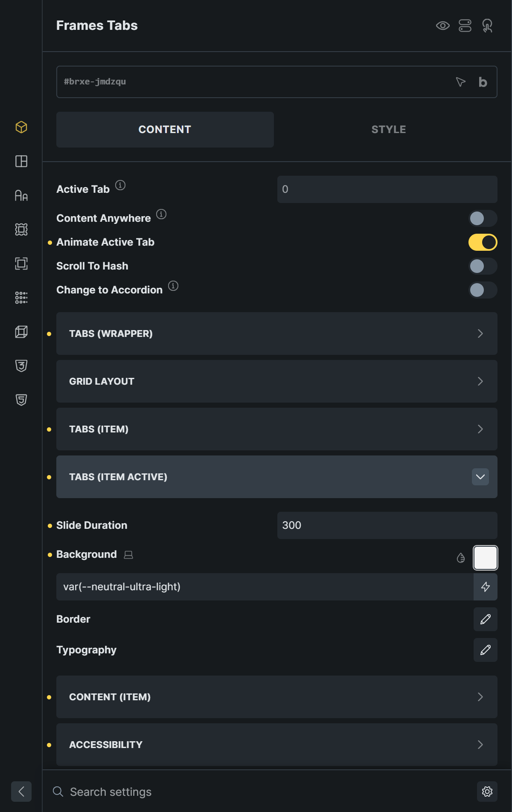
Task: Open the CSS3 shield icon in sidebar
Action: coord(21,366)
